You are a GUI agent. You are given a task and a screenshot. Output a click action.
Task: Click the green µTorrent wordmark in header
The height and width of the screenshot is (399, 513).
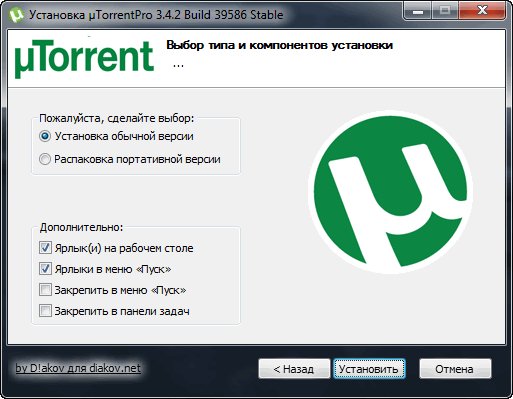(84, 59)
